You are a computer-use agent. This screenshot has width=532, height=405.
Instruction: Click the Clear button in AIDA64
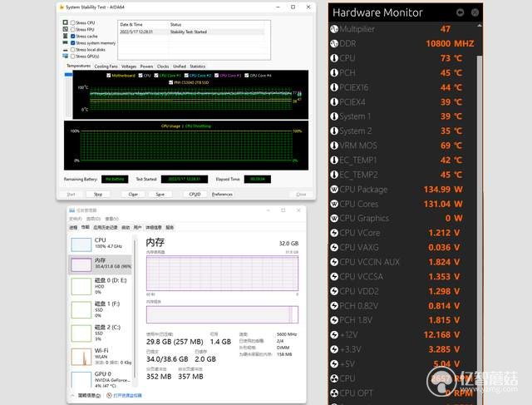point(133,194)
